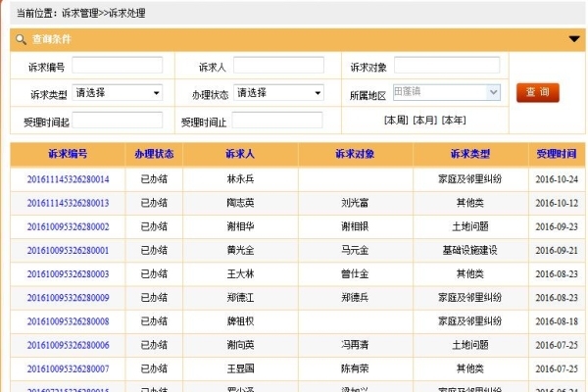The height and width of the screenshot is (392, 588).
Task: Filter by 本周 quick link
Action: pos(396,121)
